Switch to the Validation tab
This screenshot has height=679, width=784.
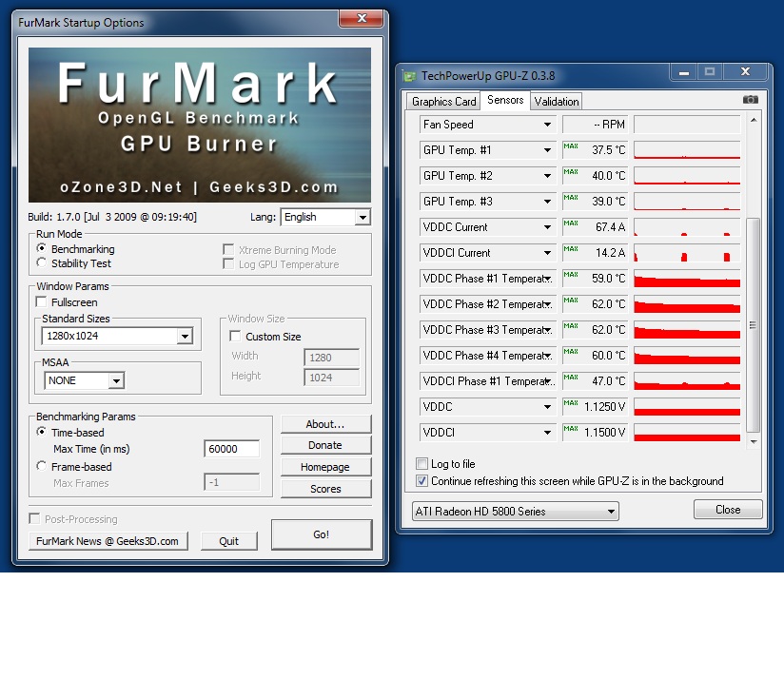(556, 102)
